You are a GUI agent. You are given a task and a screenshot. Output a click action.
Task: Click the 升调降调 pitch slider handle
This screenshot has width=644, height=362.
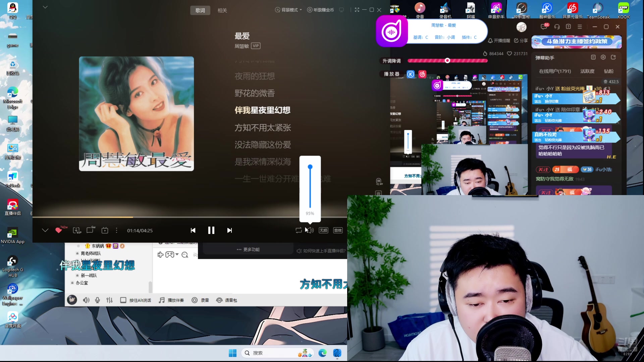447,61
